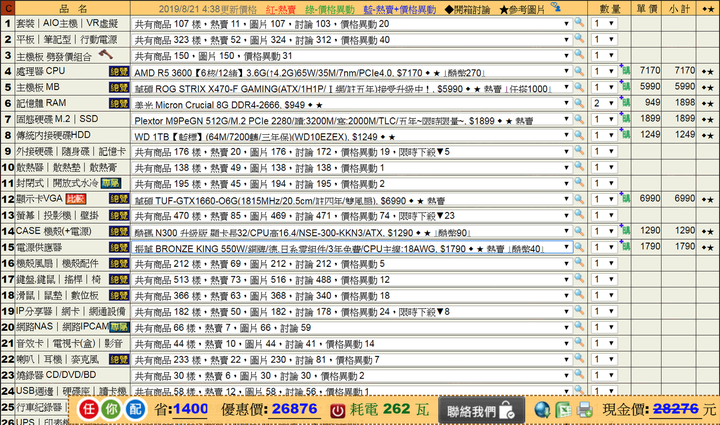Open the case dropdown showing 酷碼 N300
This screenshot has height=425, width=720.
352,232
